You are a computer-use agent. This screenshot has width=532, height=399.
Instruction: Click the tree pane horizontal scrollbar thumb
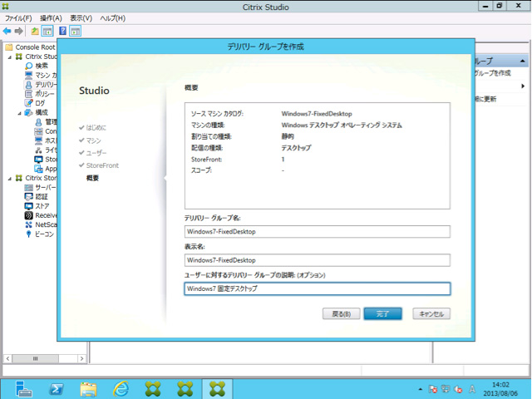[x=35, y=358]
